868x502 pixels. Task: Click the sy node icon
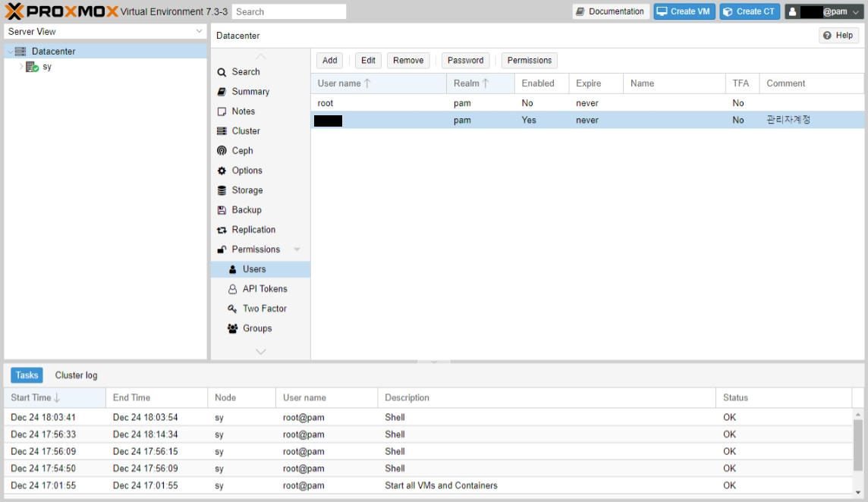pos(32,67)
